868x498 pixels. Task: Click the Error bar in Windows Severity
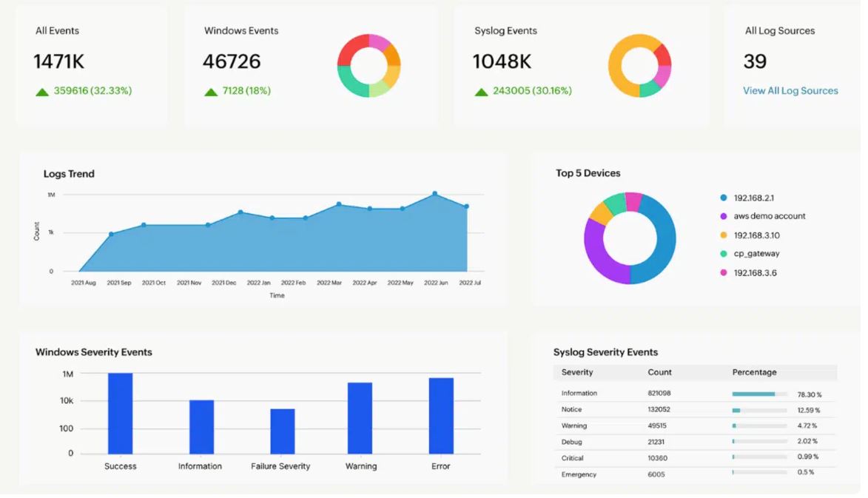click(441, 416)
